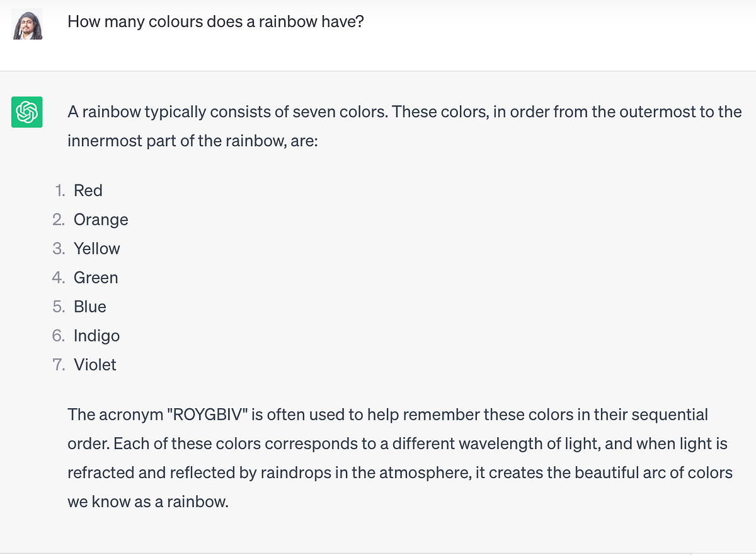Click the list item Orange
This screenshot has height=555, width=756.
[x=101, y=219]
